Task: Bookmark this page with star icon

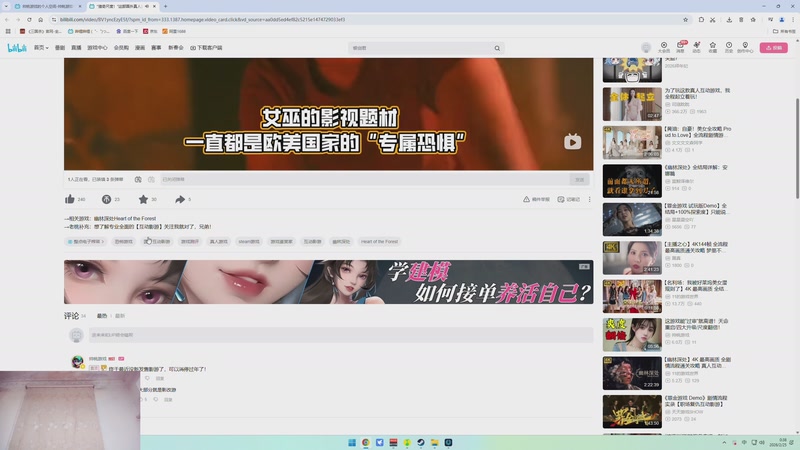Action: click(x=685, y=19)
